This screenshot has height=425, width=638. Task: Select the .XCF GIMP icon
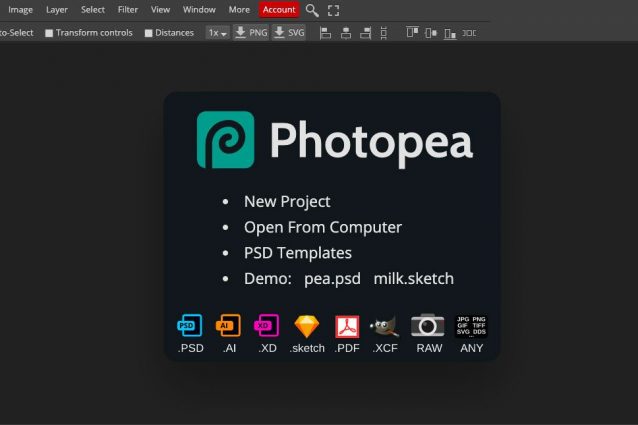(x=385, y=325)
